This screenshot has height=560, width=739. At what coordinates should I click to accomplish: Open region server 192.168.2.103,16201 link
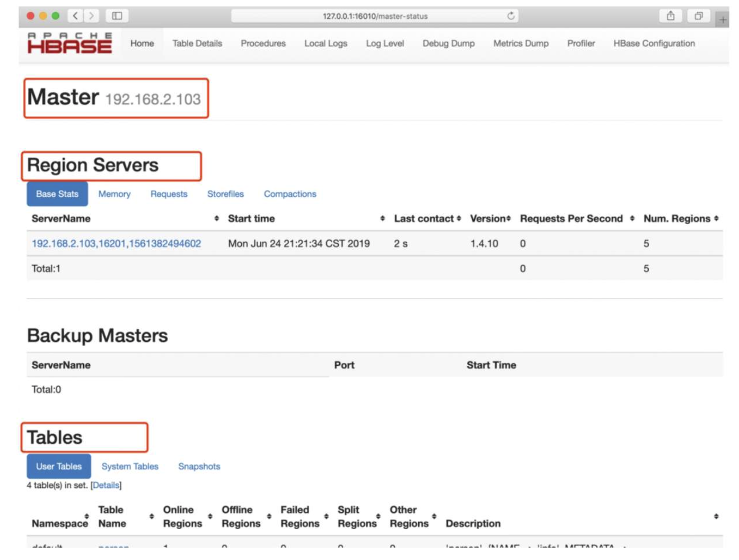[117, 243]
